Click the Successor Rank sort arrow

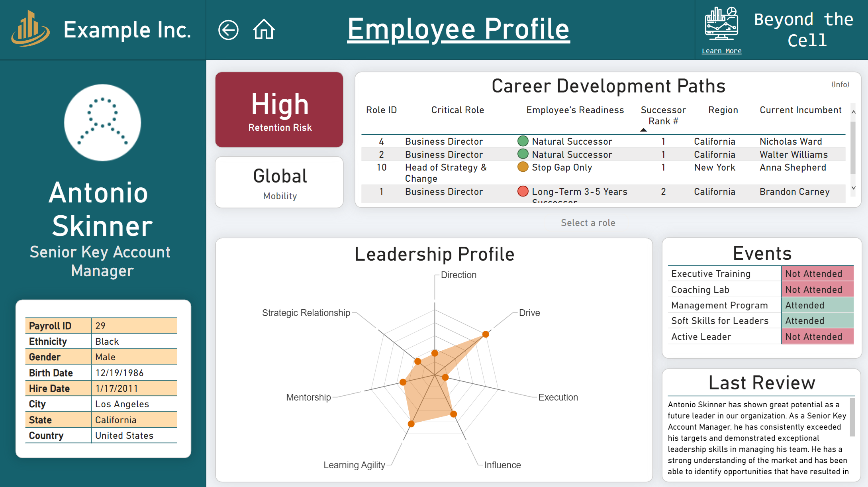click(x=643, y=129)
